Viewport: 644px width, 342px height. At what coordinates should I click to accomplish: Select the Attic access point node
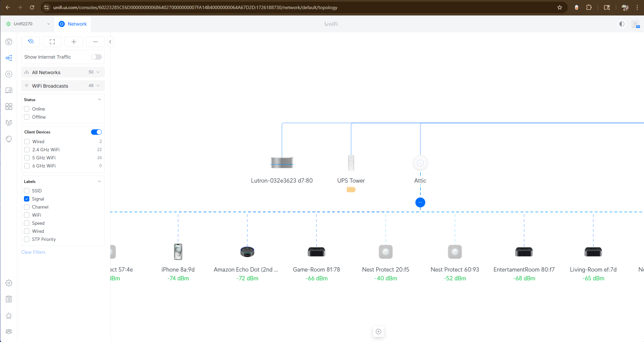tap(420, 163)
